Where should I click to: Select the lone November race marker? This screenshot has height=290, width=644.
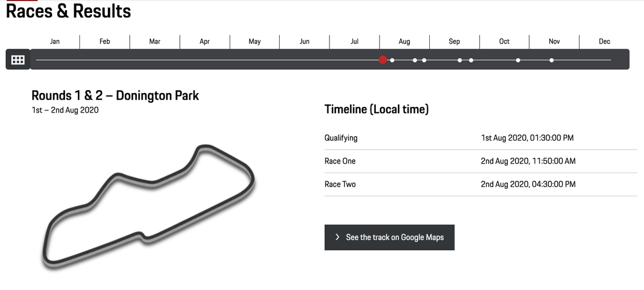[x=552, y=60]
